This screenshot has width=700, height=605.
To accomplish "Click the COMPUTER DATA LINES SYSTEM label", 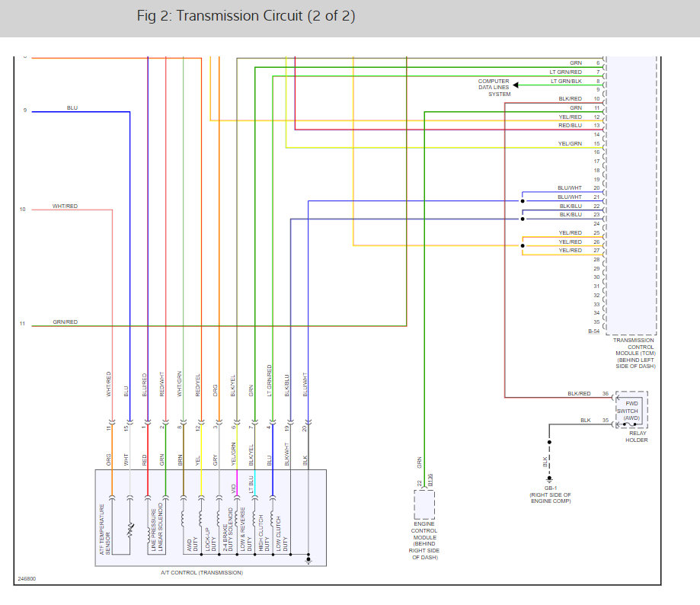I will tap(494, 88).
